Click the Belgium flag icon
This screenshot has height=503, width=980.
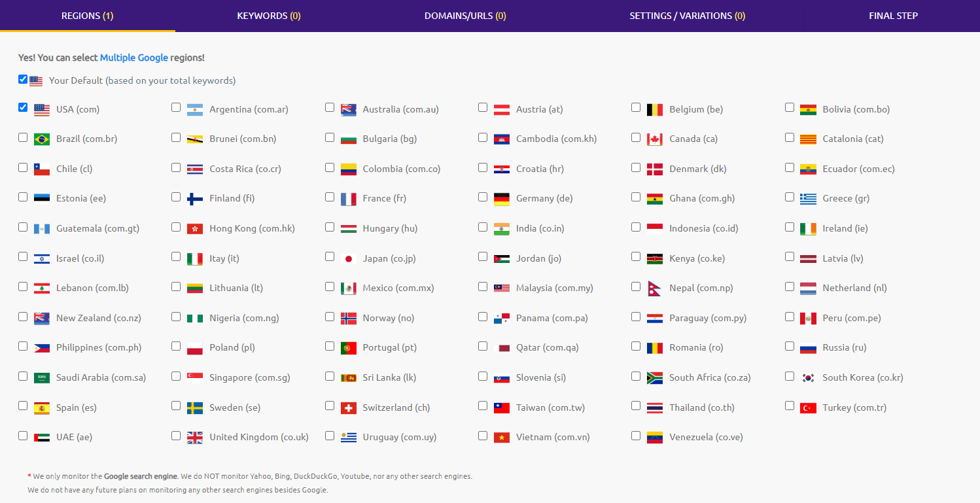point(655,110)
